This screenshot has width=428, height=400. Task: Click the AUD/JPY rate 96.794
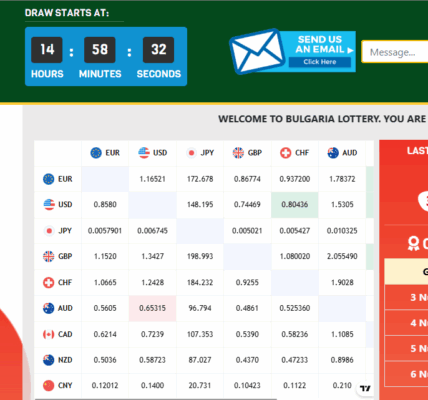pyautogui.click(x=200, y=308)
